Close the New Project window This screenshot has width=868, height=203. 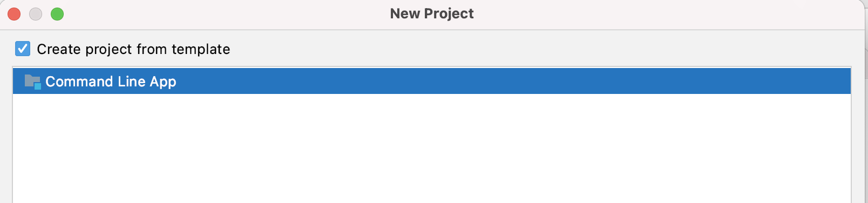click(x=14, y=14)
